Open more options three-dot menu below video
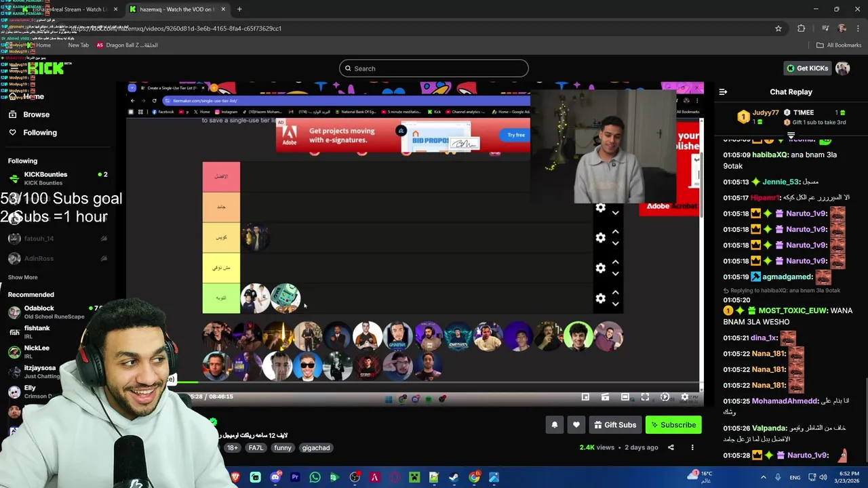 tap(692, 447)
